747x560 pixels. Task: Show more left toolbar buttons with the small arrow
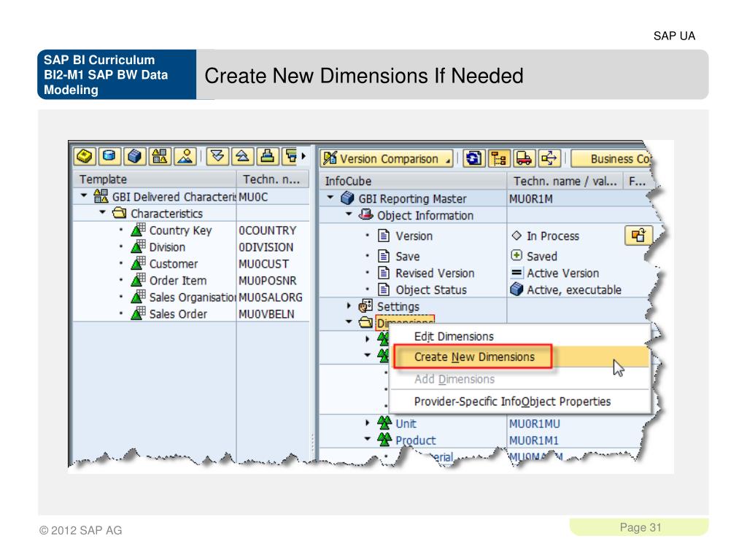tap(303, 156)
